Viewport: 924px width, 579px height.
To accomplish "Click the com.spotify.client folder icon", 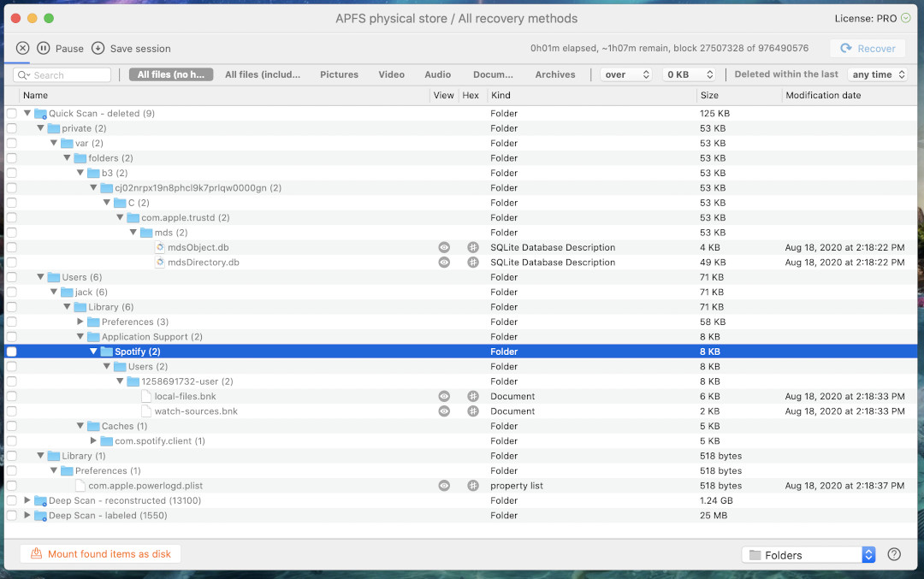I will click(107, 440).
